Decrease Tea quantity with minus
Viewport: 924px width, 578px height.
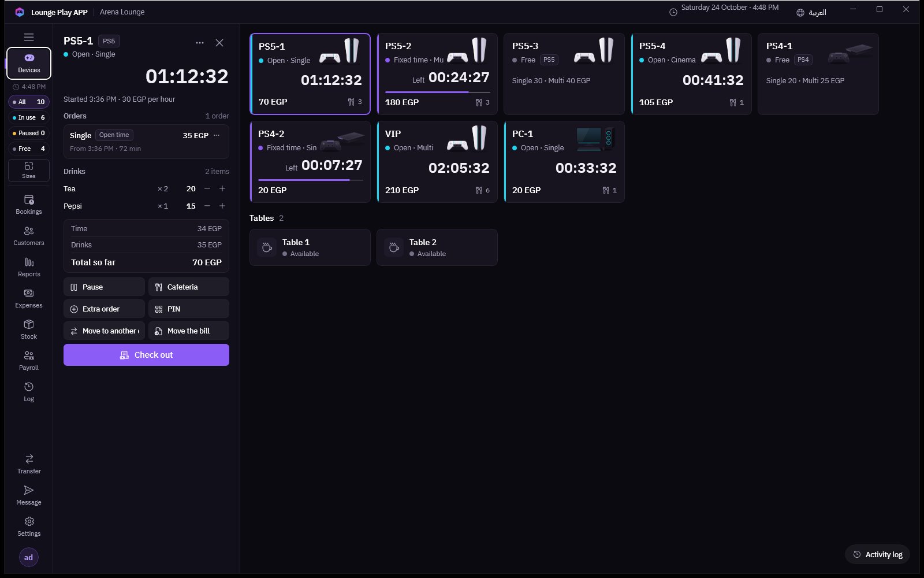pyautogui.click(x=207, y=188)
